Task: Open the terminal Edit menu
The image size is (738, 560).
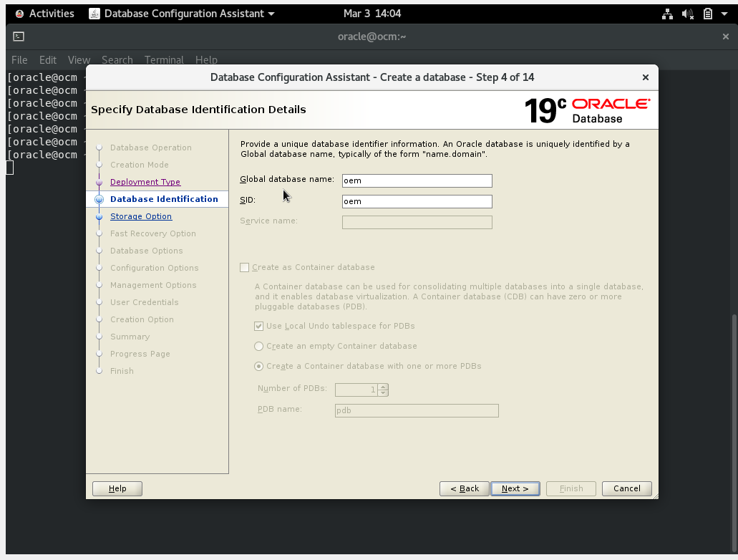Action: pyautogui.click(x=47, y=60)
